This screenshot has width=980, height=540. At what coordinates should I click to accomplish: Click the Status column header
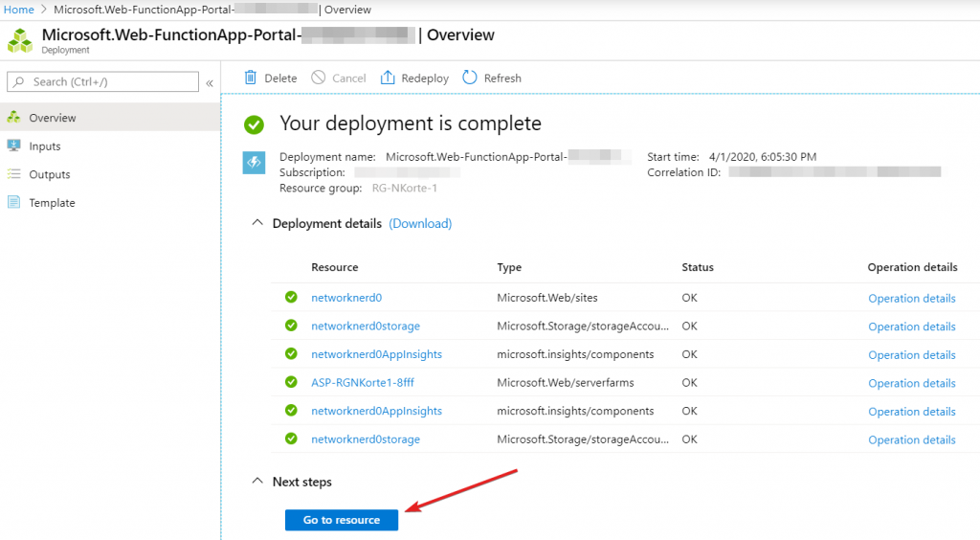698,267
